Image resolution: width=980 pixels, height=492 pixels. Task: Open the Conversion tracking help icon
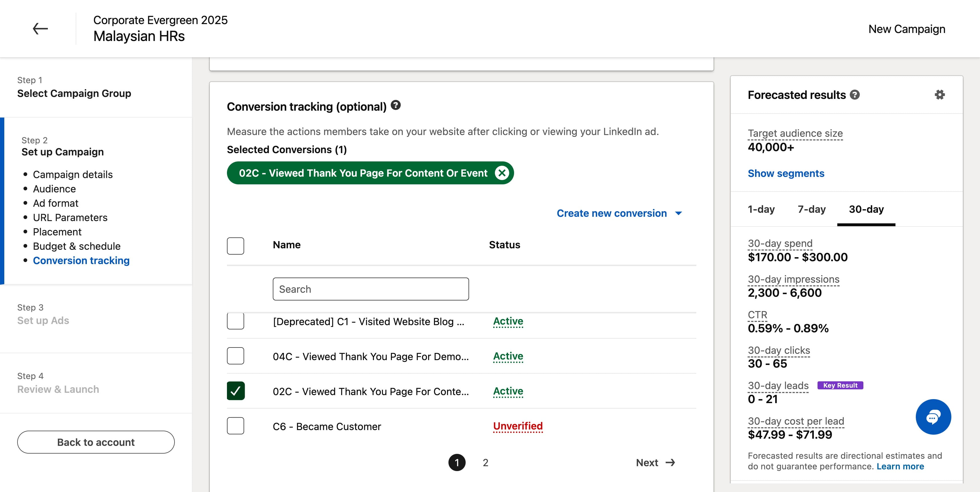tap(396, 105)
